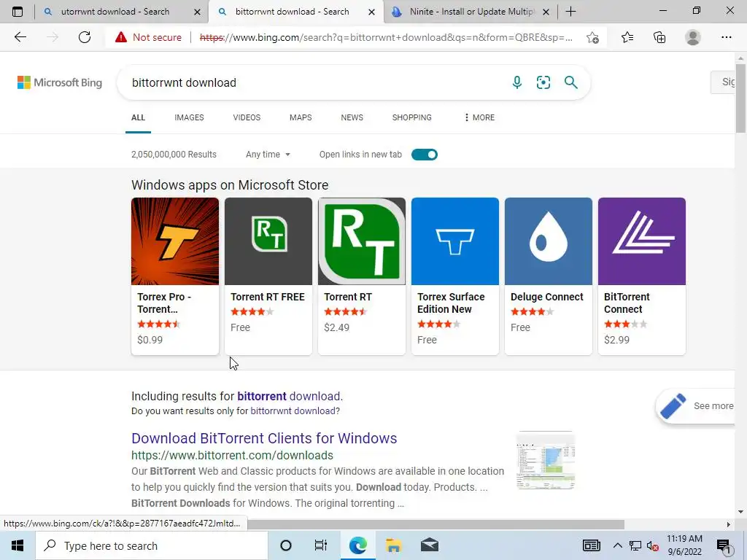Switch to utorrwnt download tab
The height and width of the screenshot is (560, 747).
click(115, 12)
